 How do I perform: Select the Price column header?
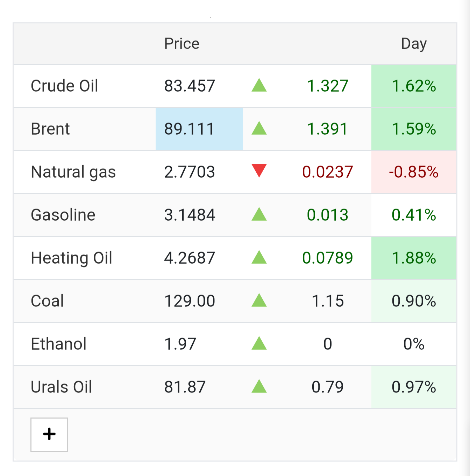pos(182,44)
